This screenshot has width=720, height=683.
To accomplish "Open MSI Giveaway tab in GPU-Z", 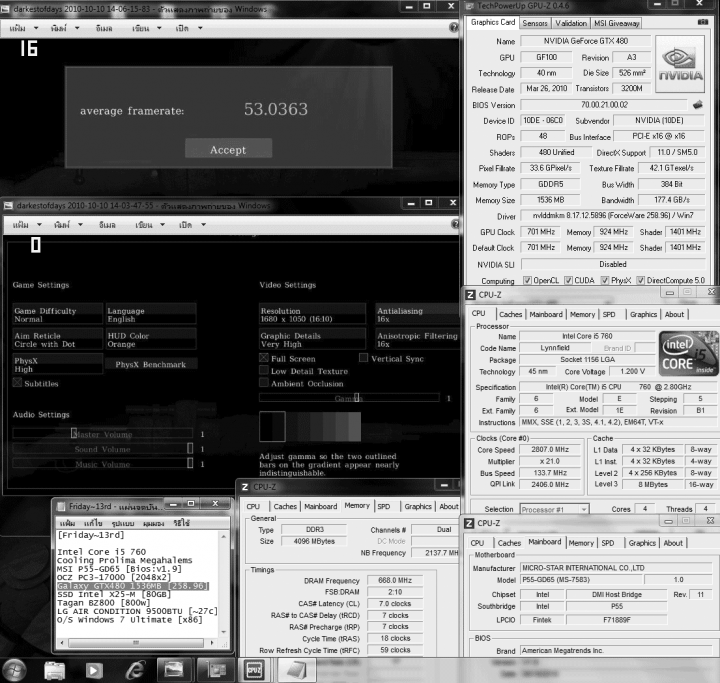I will point(616,23).
